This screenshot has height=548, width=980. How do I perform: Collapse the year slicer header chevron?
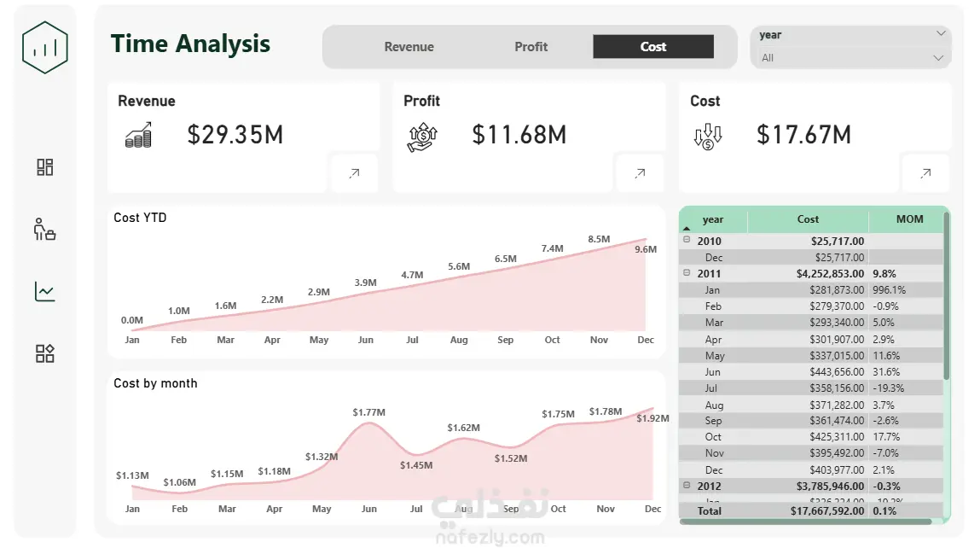941,33
